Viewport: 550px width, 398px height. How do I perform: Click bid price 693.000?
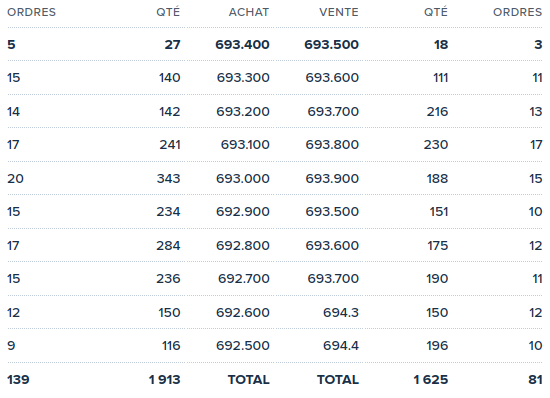(x=243, y=178)
